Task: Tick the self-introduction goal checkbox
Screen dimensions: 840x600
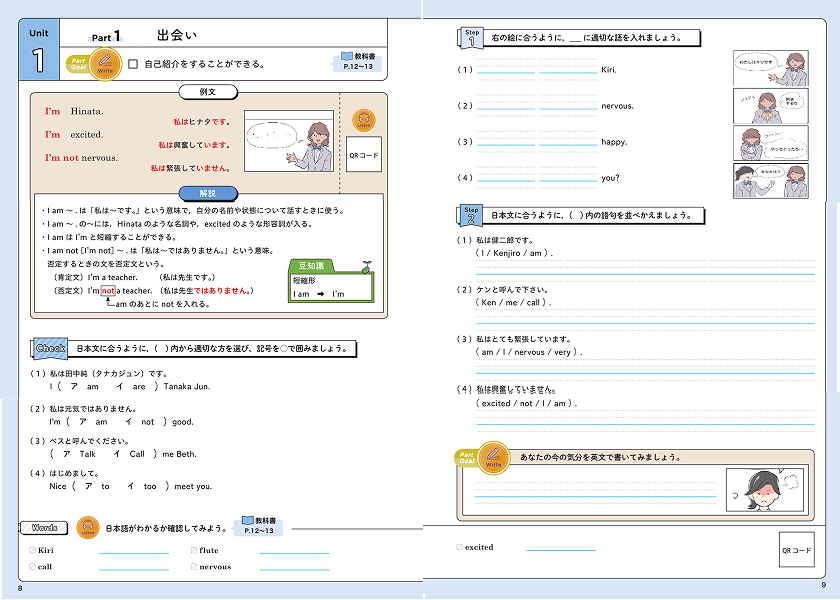Action: [133, 64]
